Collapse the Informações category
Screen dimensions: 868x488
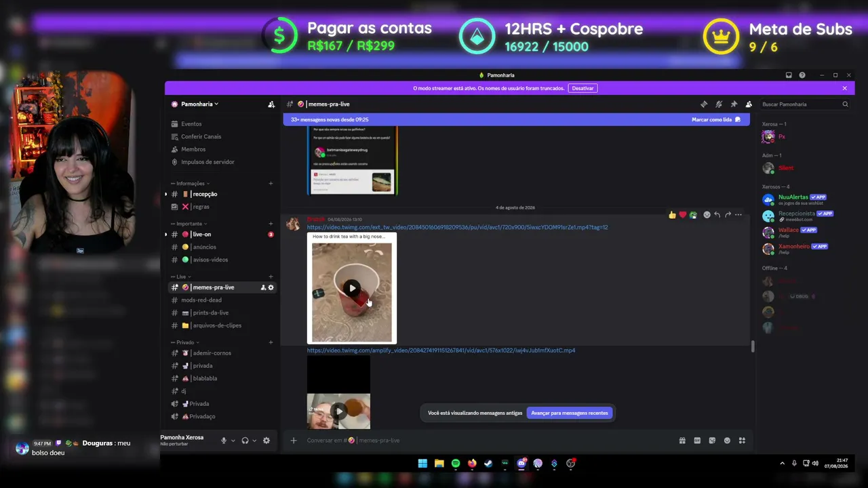point(191,184)
